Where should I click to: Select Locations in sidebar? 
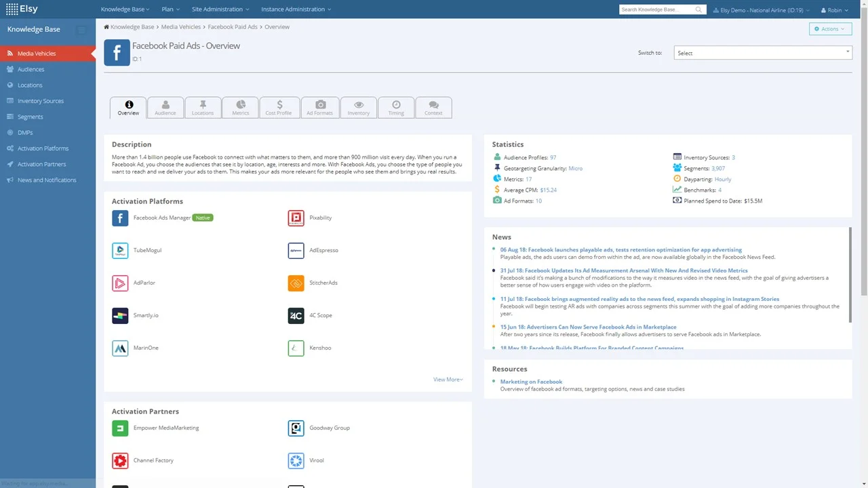[x=47, y=85]
